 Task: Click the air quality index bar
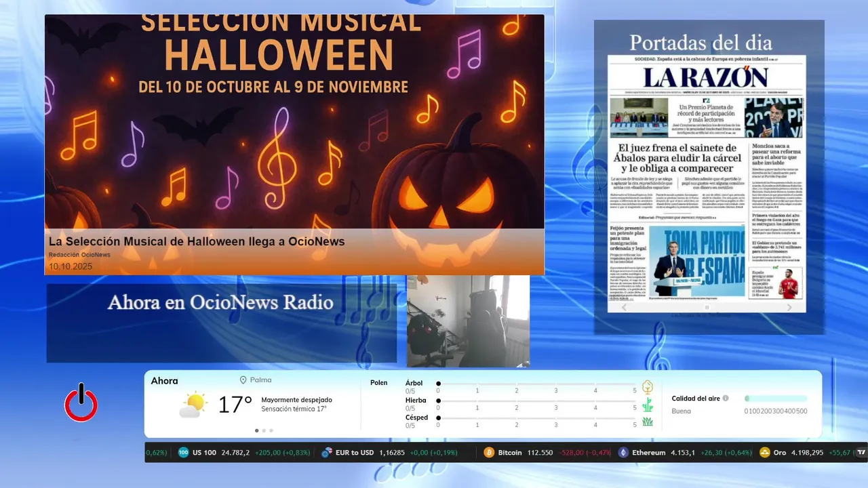click(776, 399)
